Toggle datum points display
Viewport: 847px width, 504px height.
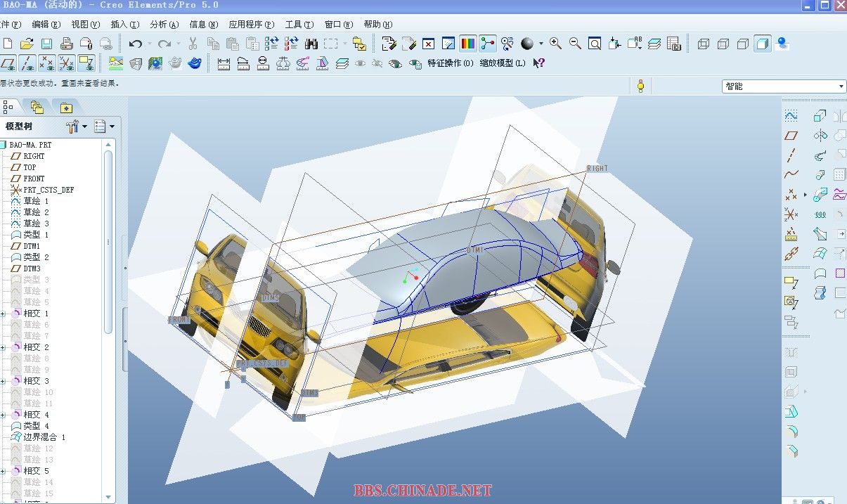[x=47, y=63]
